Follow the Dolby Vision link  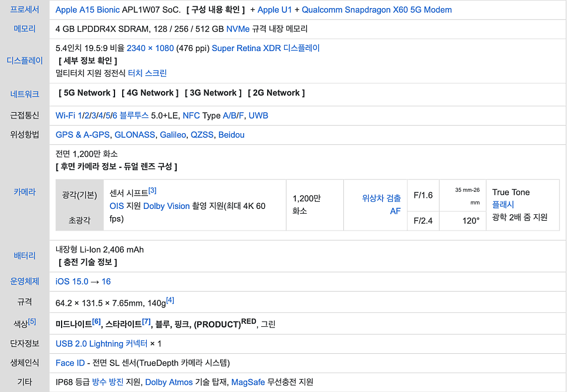166,206
